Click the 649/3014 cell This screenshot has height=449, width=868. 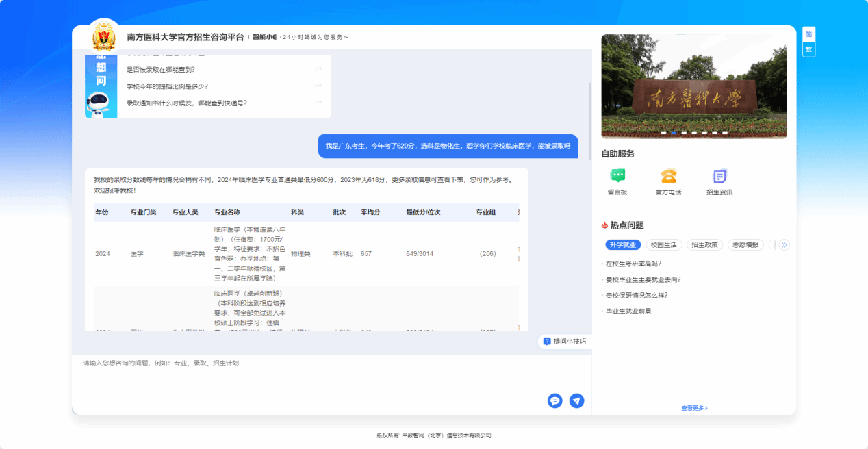[420, 253]
